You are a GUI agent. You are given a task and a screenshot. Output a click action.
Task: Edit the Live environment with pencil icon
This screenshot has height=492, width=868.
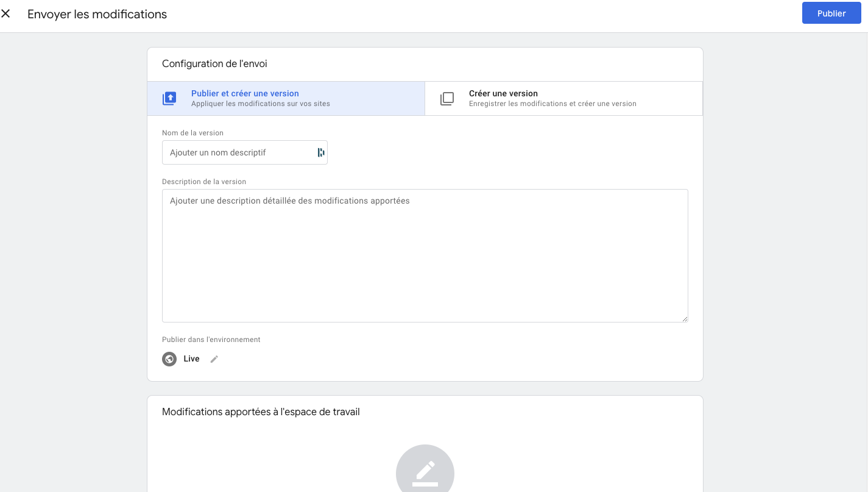point(214,359)
